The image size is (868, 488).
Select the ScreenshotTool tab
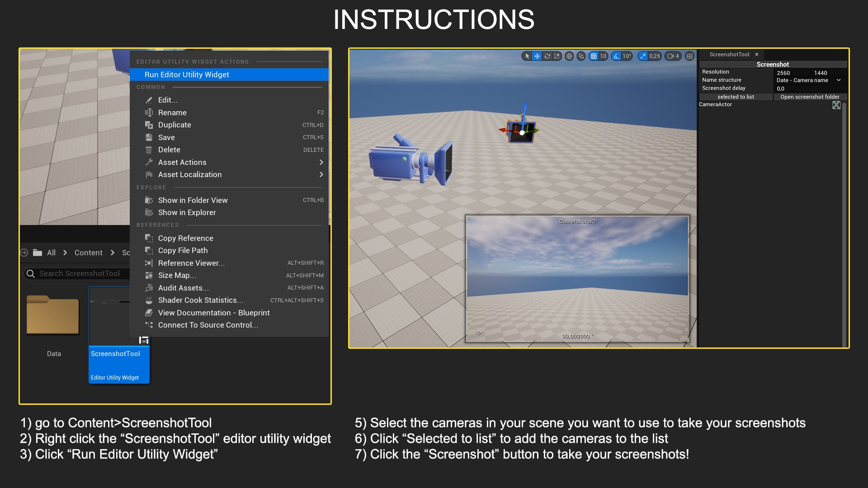[730, 54]
